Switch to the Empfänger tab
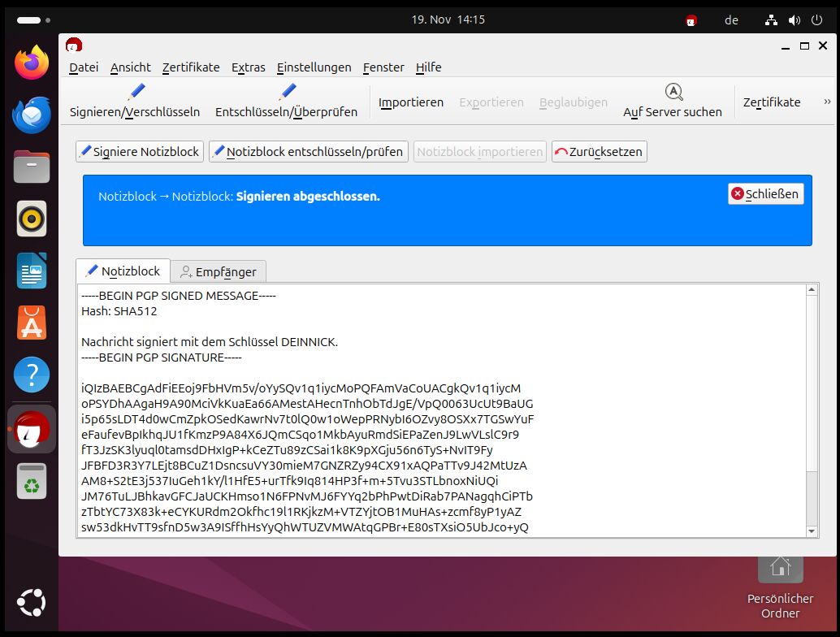840x637 pixels. pos(218,271)
